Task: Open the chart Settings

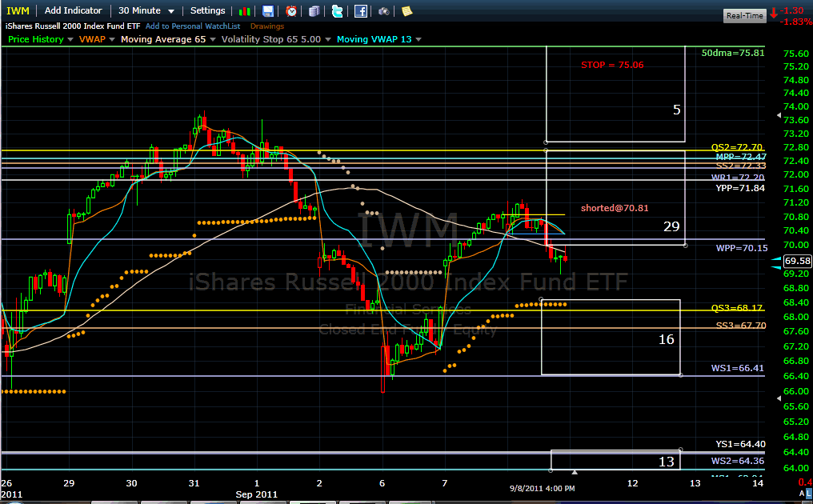Action: (207, 10)
